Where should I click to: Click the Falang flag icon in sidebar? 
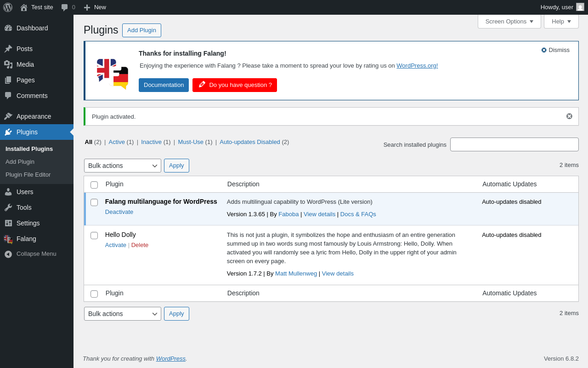click(x=8, y=239)
